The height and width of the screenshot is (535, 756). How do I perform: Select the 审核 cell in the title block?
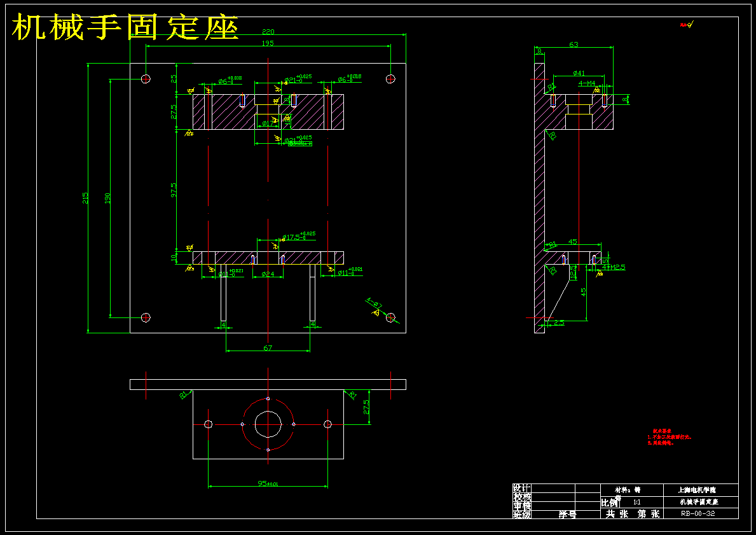tap(521, 506)
